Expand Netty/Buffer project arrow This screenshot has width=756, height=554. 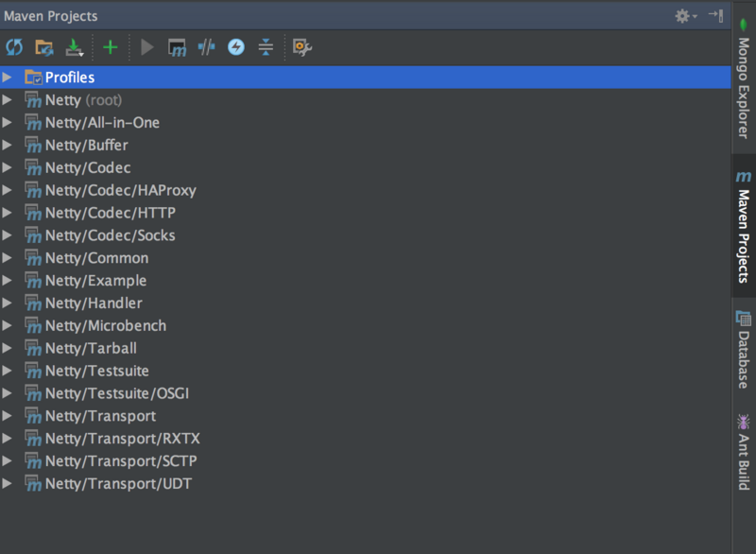point(8,146)
